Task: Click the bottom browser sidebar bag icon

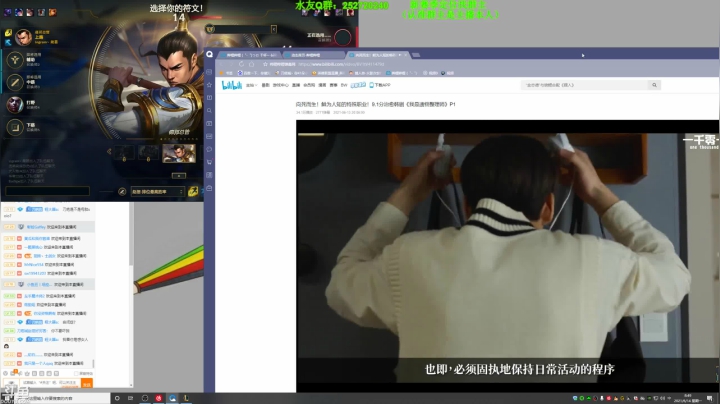Action: point(209,188)
